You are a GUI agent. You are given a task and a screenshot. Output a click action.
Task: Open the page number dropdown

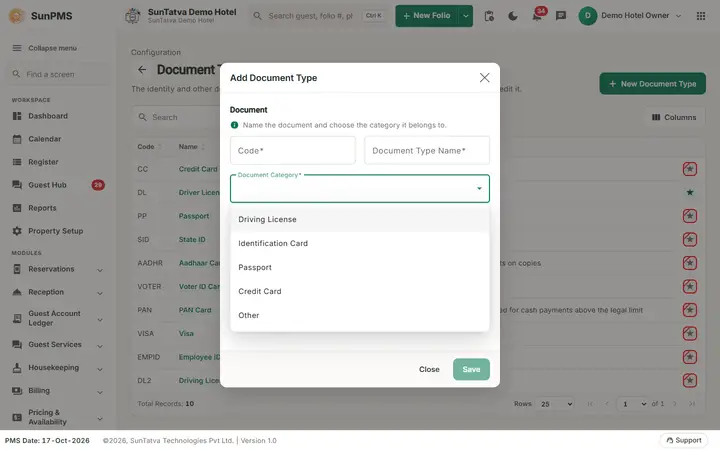pos(632,404)
